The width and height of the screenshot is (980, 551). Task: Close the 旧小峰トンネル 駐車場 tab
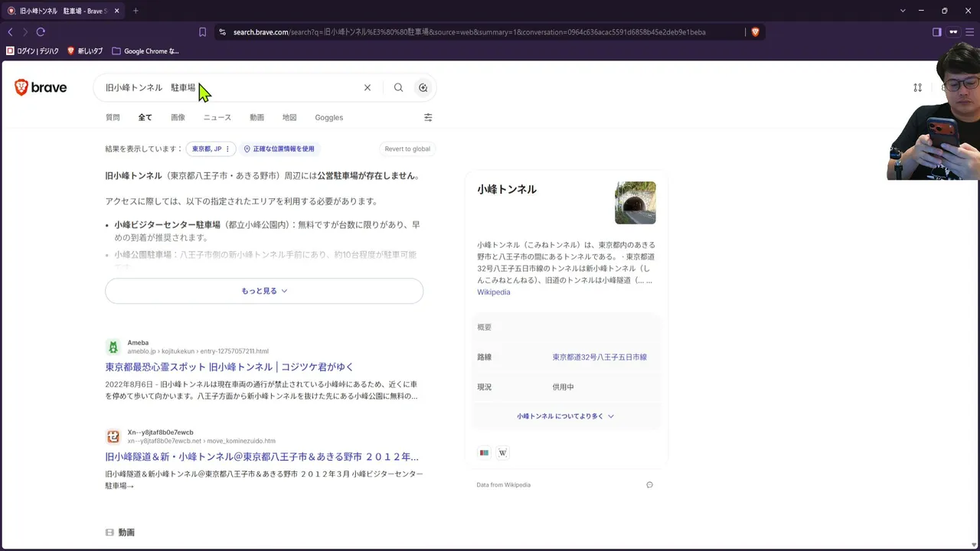pos(116,11)
